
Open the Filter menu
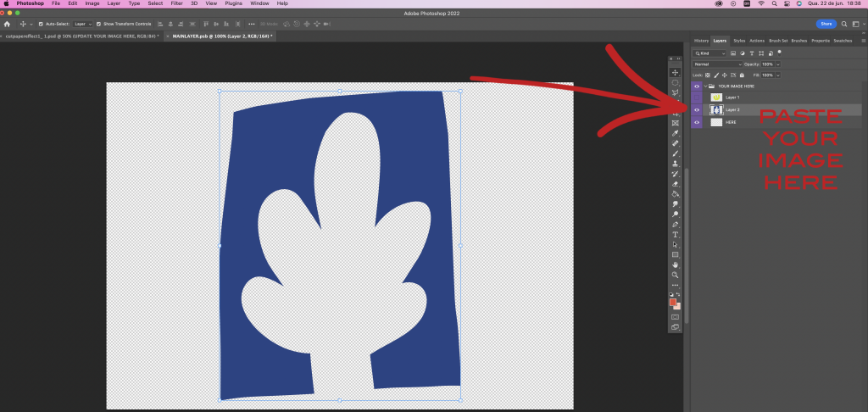coord(176,3)
